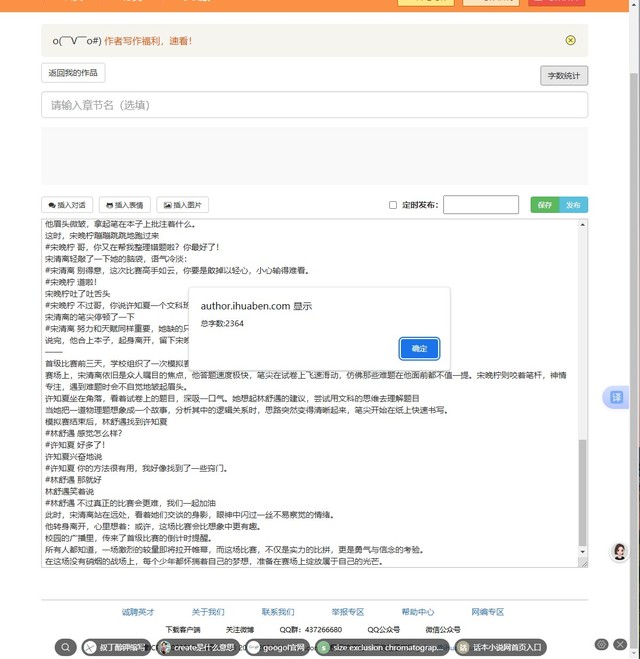Open the customer service avatar icon
Image resolution: width=640 pixels, height=659 pixels.
tap(619, 553)
